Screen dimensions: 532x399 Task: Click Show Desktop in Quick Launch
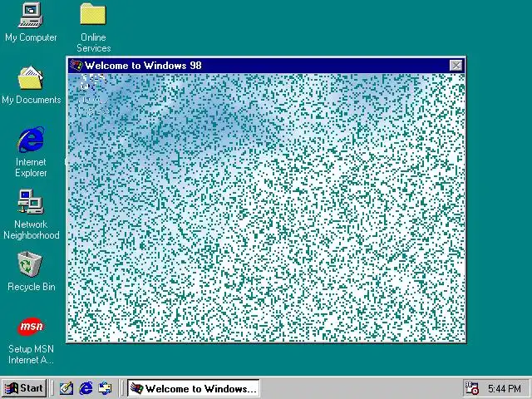tap(66, 388)
